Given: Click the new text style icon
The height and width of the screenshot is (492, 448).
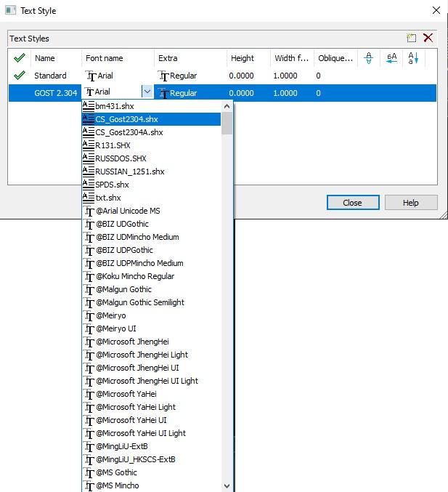Looking at the screenshot, I should tap(412, 39).
